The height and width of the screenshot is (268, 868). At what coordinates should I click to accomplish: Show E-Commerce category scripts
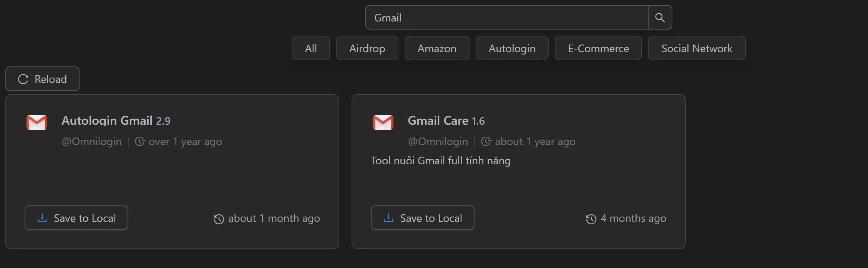click(598, 48)
